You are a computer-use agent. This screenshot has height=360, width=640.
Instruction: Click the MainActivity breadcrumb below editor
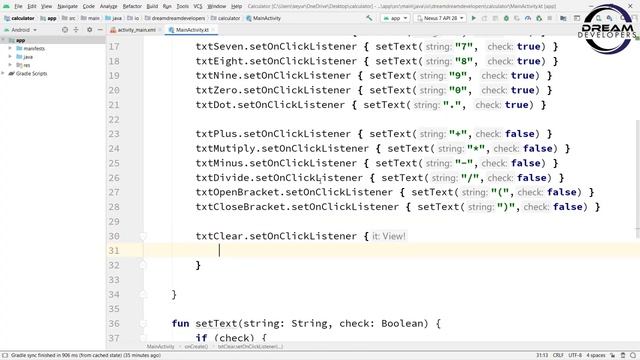pos(160,347)
